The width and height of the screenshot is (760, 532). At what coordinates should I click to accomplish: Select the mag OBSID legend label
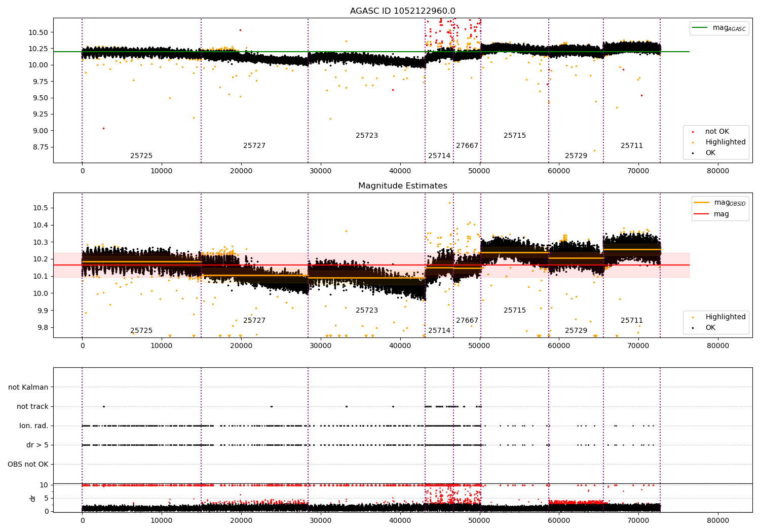point(730,203)
